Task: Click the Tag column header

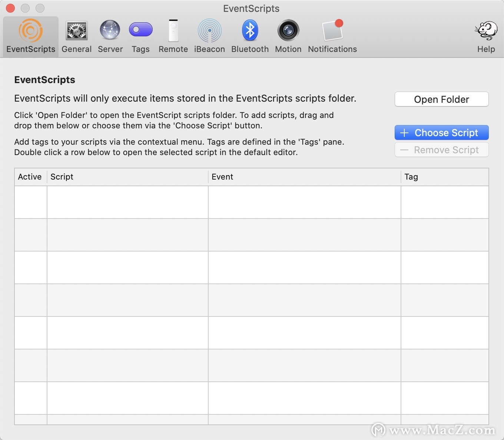Action: pos(445,177)
